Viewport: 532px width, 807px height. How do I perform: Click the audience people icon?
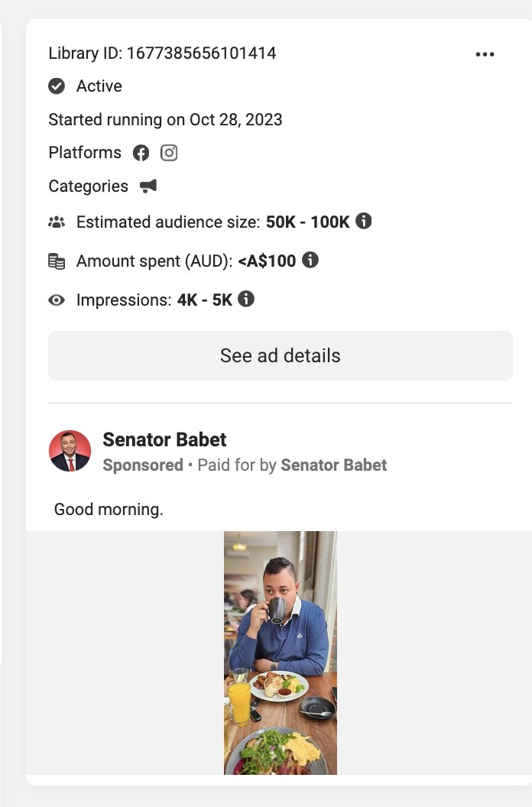point(57,222)
